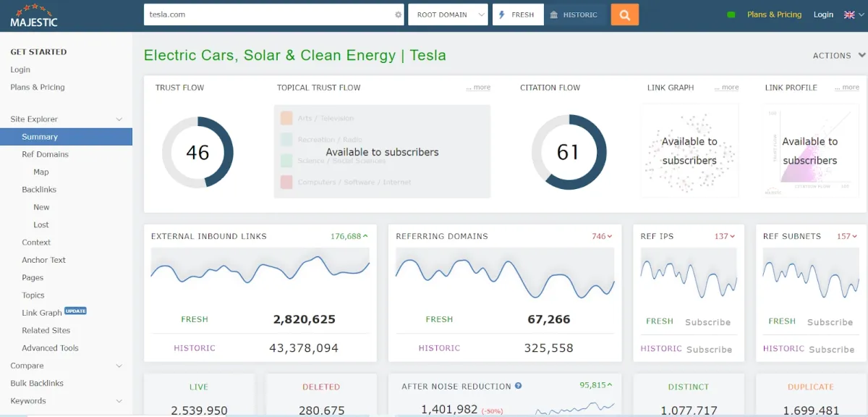Image resolution: width=868 pixels, height=417 pixels.
Task: Click historic inbound links value 43,378,094
Action: point(304,348)
